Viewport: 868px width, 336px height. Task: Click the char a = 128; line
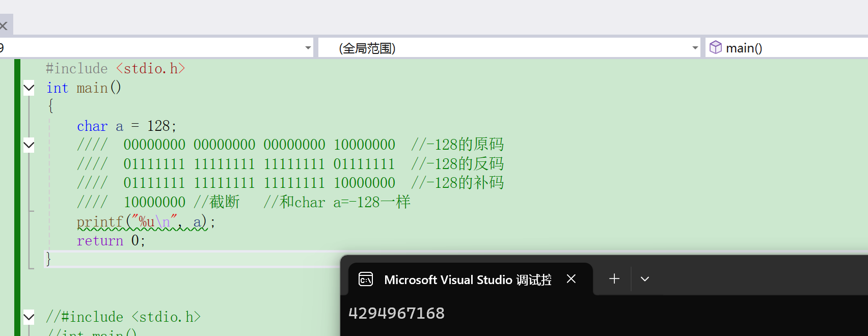127,126
